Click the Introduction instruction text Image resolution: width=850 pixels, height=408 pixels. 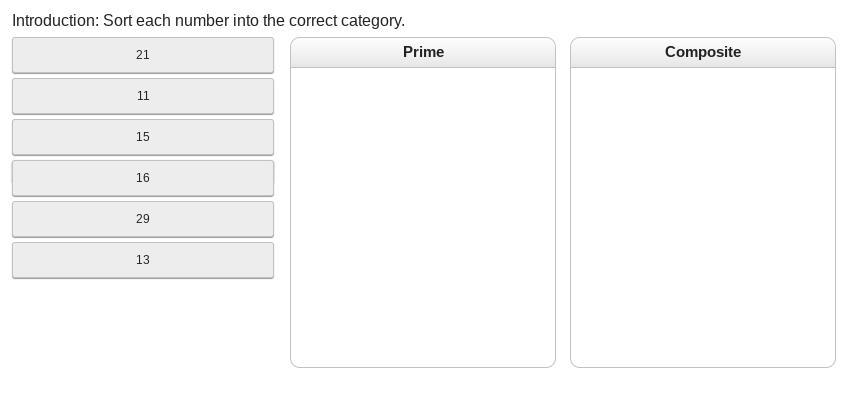(209, 20)
